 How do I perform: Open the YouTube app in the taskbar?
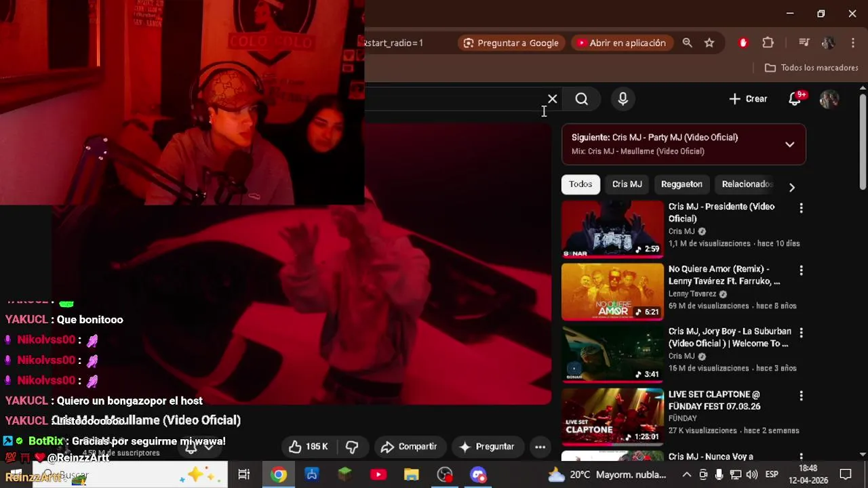pyautogui.click(x=378, y=475)
